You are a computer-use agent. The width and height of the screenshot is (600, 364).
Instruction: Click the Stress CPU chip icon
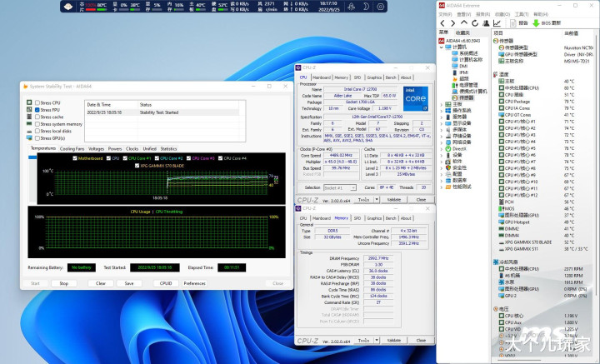(x=29, y=102)
